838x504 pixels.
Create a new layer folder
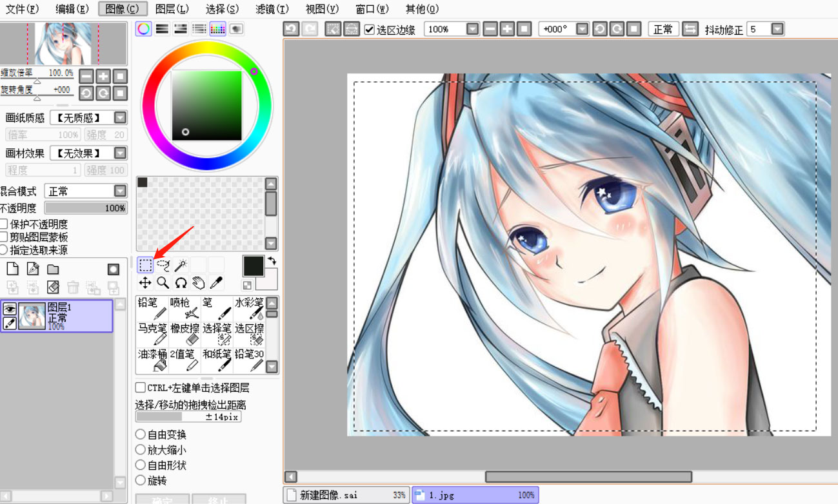[53, 269]
